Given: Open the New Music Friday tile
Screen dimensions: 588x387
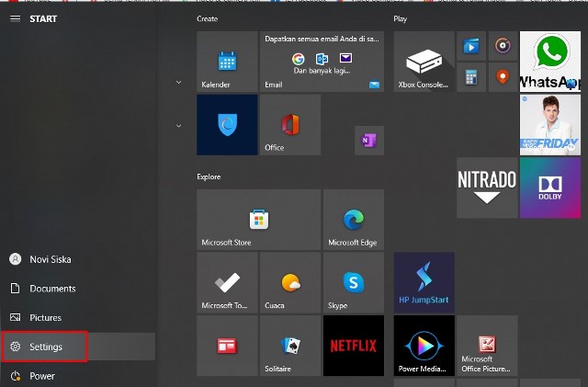Looking at the screenshot, I should coord(550,125).
